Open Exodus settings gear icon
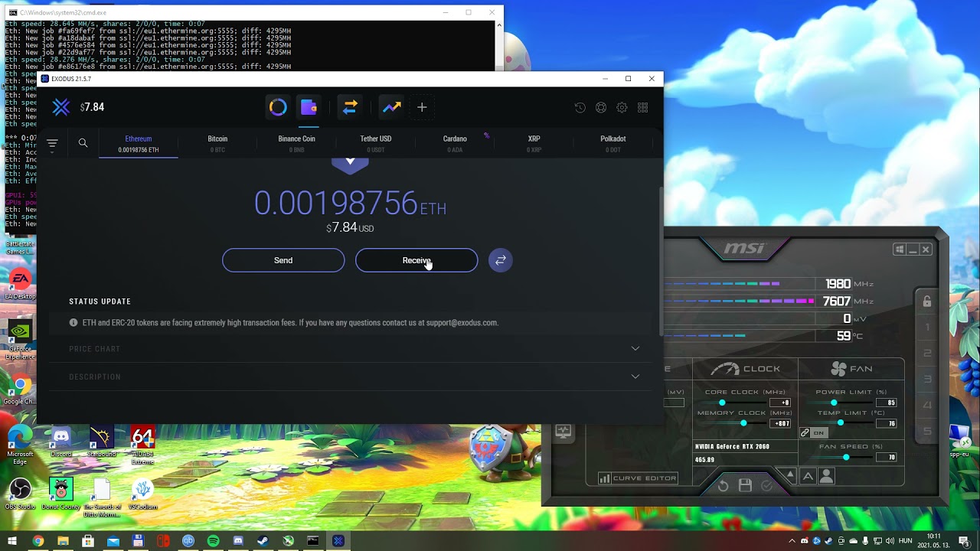The height and width of the screenshot is (551, 980). [x=622, y=108]
